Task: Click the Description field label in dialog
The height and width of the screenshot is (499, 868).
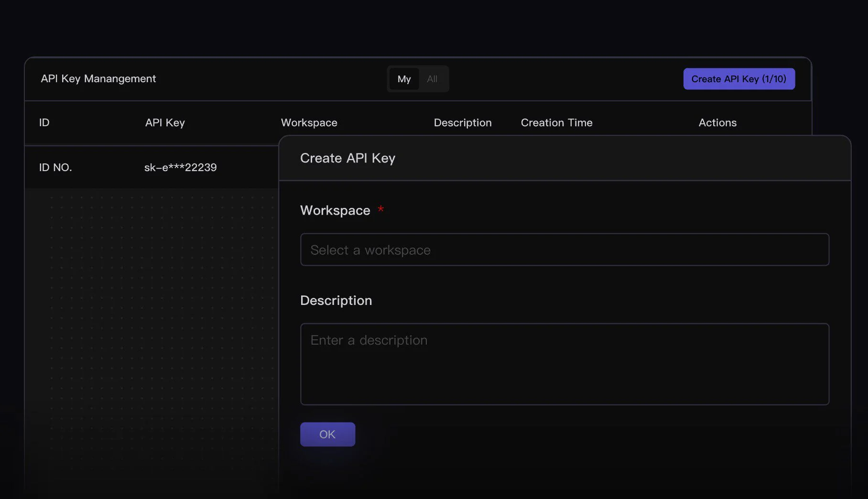Action: point(336,300)
